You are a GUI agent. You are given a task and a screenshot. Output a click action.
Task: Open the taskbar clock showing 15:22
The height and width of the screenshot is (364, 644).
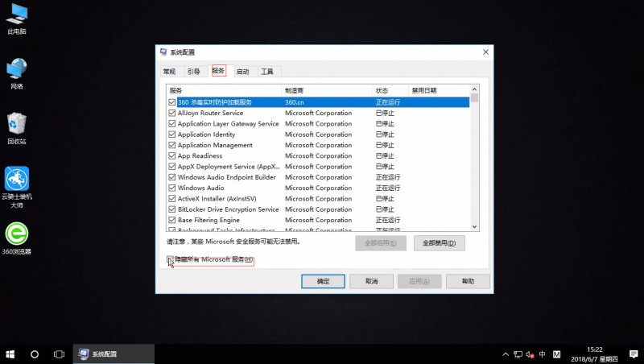point(594,354)
